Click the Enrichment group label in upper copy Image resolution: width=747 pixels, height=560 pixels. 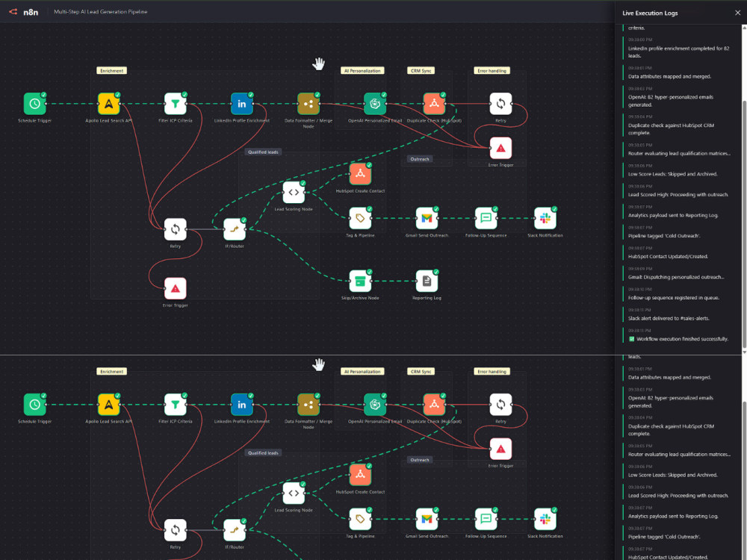(112, 70)
